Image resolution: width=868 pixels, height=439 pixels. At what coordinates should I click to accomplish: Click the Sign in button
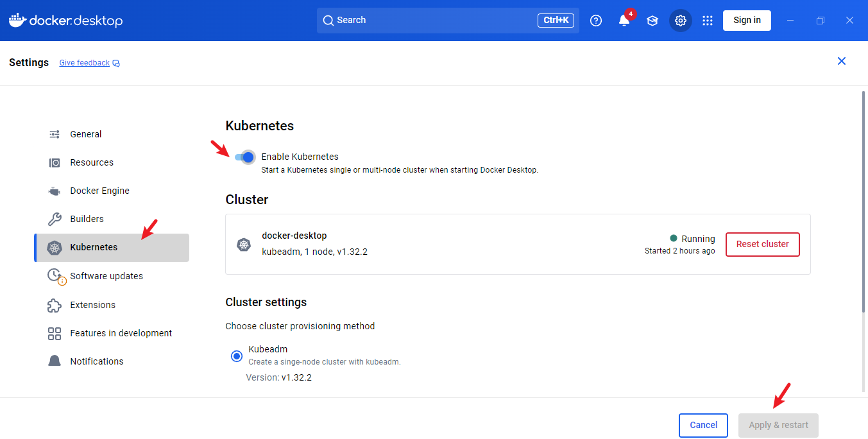[747, 21]
